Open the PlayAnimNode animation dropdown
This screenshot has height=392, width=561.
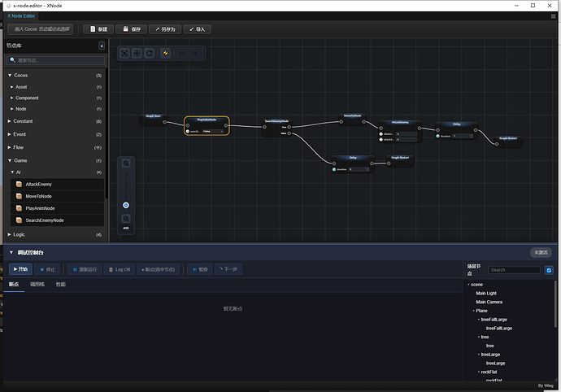pos(213,132)
